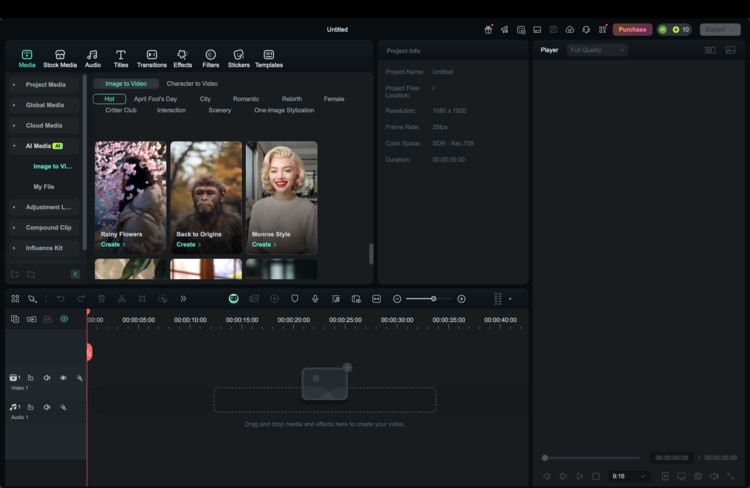
Task: Hide the Video 1 track
Action: pos(63,378)
